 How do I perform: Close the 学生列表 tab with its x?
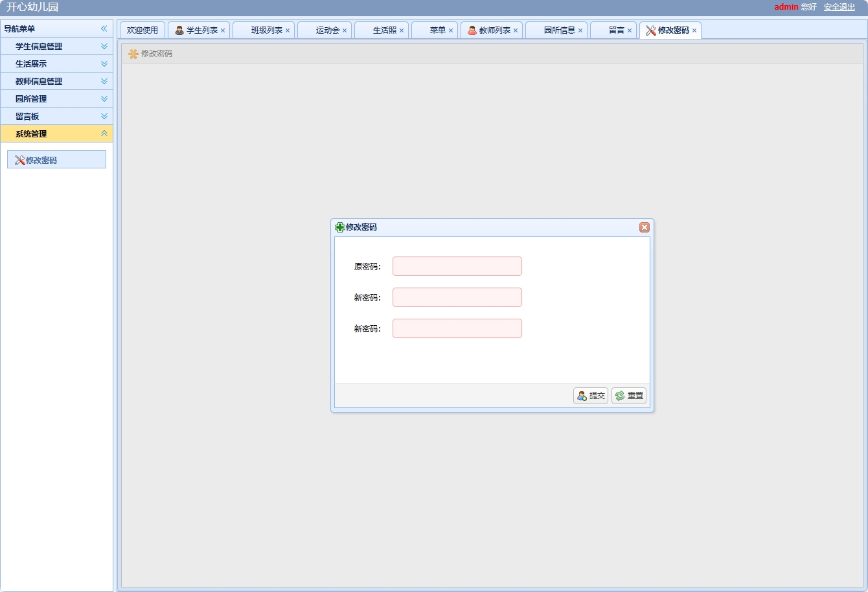pos(223,30)
